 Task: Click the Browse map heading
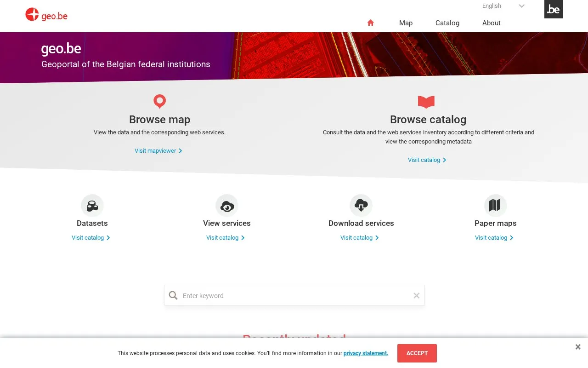[x=159, y=120]
